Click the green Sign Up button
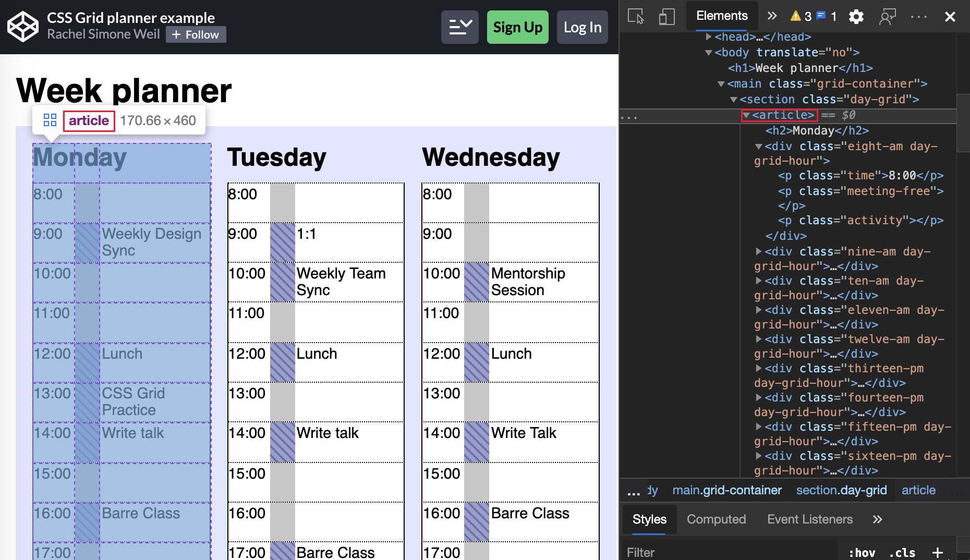The image size is (970, 560). pyautogui.click(x=517, y=27)
